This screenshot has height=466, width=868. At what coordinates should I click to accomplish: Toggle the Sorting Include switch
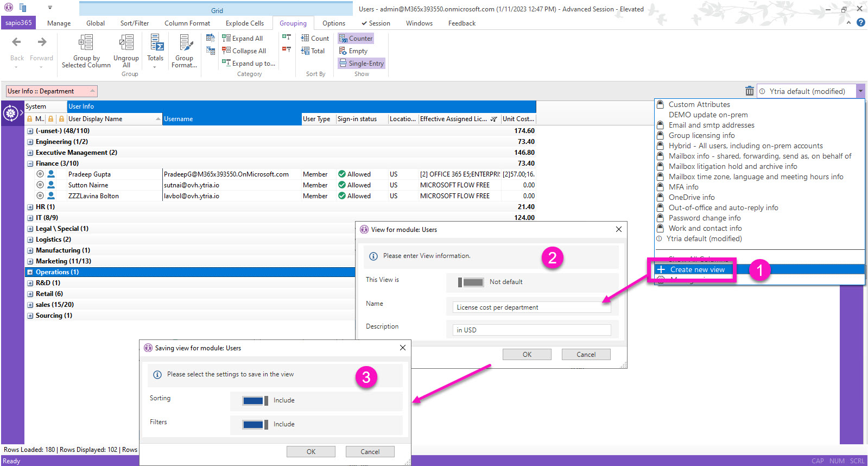click(255, 400)
